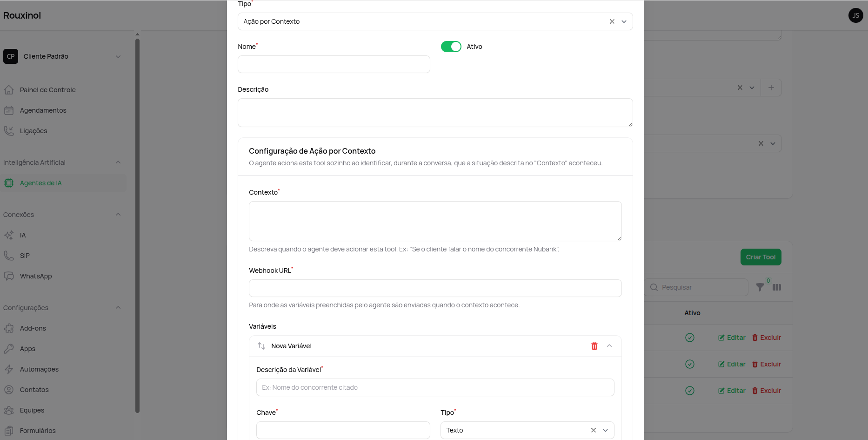Open the filter funnel icon
868x440 pixels.
(760, 287)
